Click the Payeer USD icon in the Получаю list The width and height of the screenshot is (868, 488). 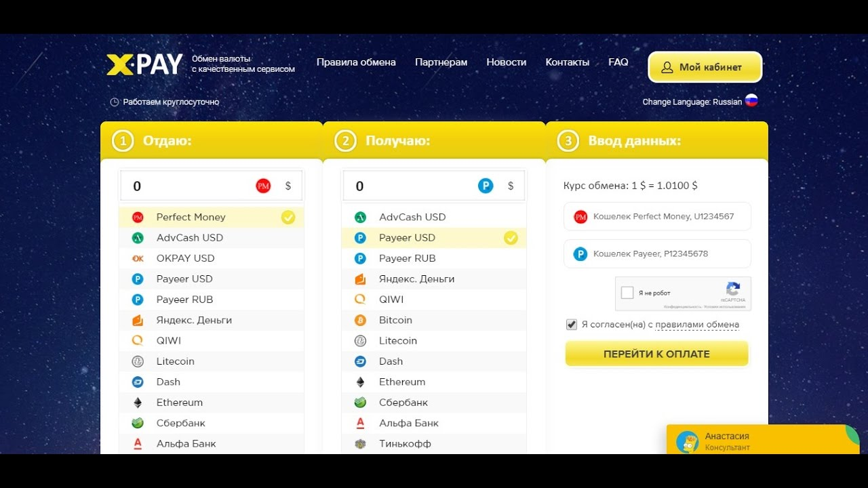tap(360, 238)
